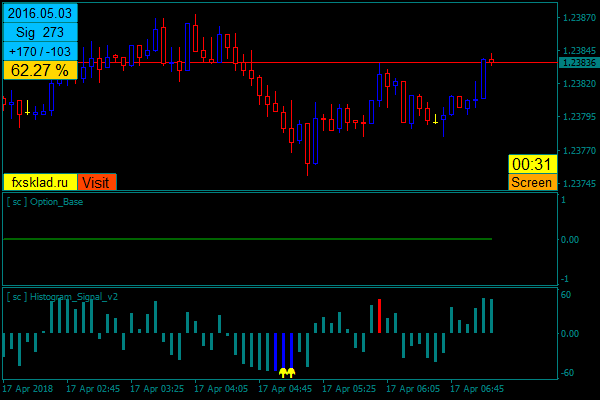This screenshot has width=600, height=400.
Task: Click the 1.23745 price axis label
Action: click(x=579, y=183)
